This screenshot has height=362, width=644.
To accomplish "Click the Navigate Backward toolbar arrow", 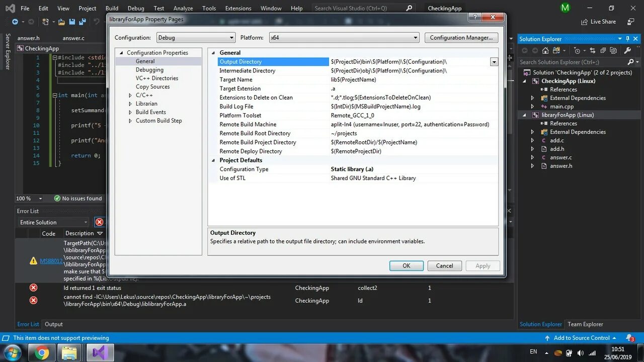I will [x=15, y=22].
